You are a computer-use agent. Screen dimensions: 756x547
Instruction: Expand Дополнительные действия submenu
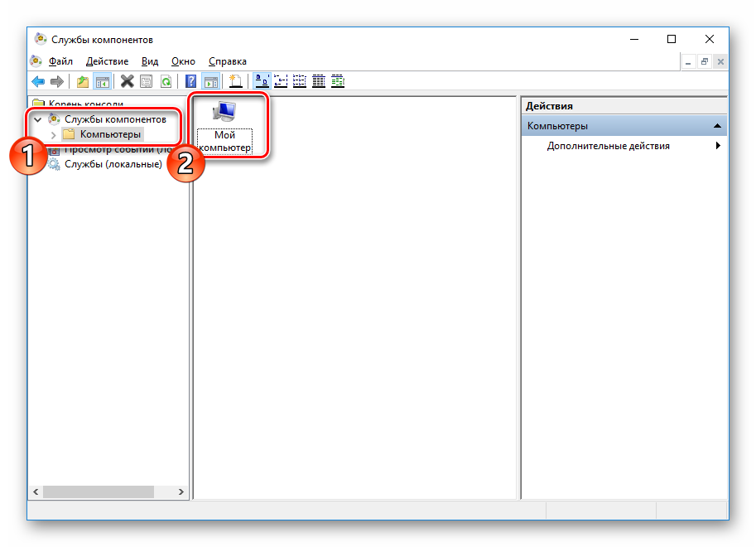pyautogui.click(x=717, y=146)
